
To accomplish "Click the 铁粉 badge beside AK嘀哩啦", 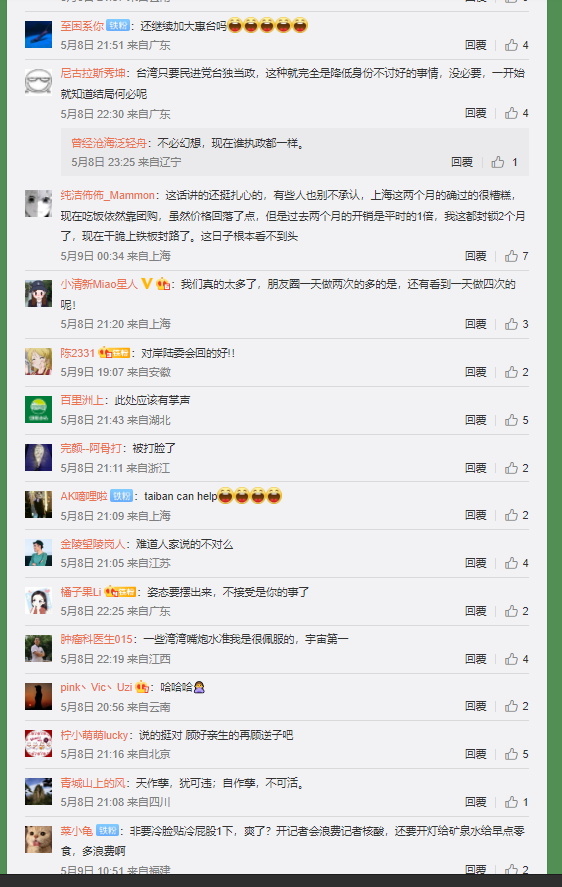I will click(x=121, y=496).
